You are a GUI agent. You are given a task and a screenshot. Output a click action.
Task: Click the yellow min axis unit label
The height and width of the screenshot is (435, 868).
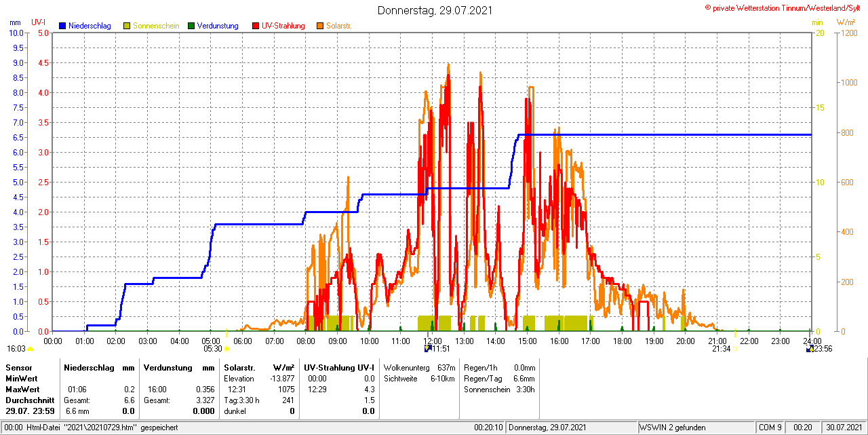coord(817,22)
